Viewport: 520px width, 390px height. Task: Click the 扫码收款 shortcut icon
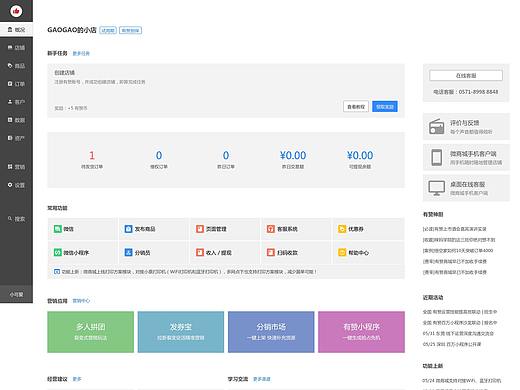point(271,252)
